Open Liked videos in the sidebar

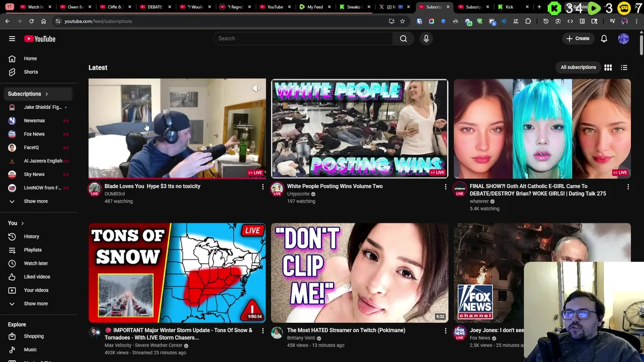tap(38, 277)
